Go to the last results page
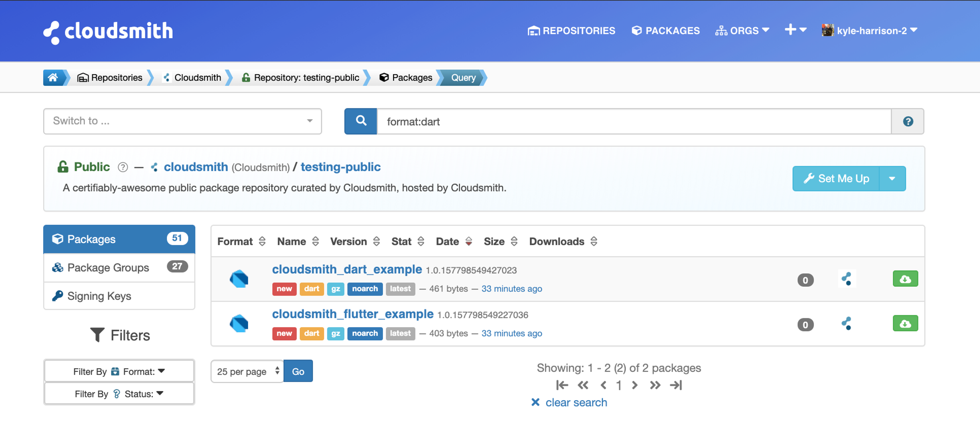Image resolution: width=980 pixels, height=436 pixels. click(x=676, y=385)
